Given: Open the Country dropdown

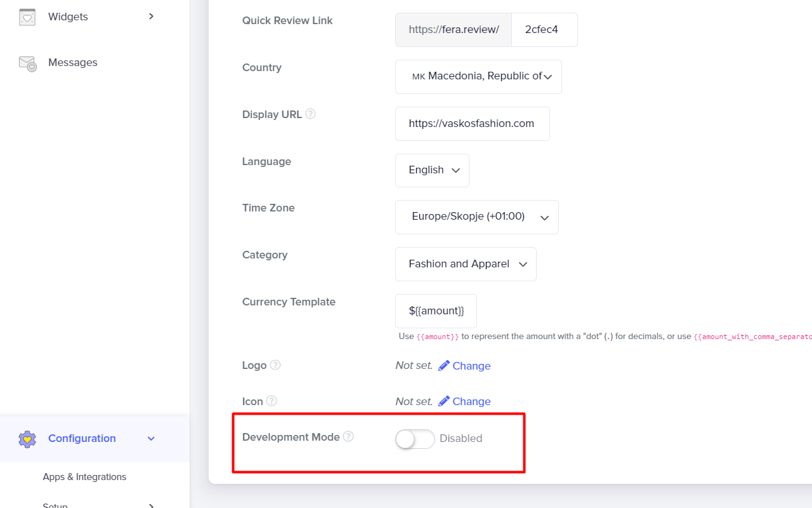Looking at the screenshot, I should click(x=478, y=77).
